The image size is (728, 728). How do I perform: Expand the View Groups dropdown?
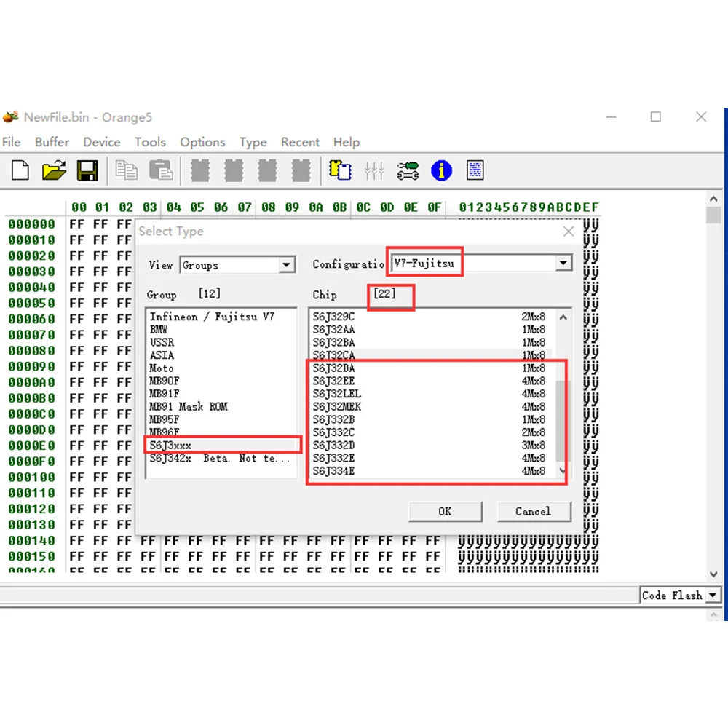click(x=288, y=265)
